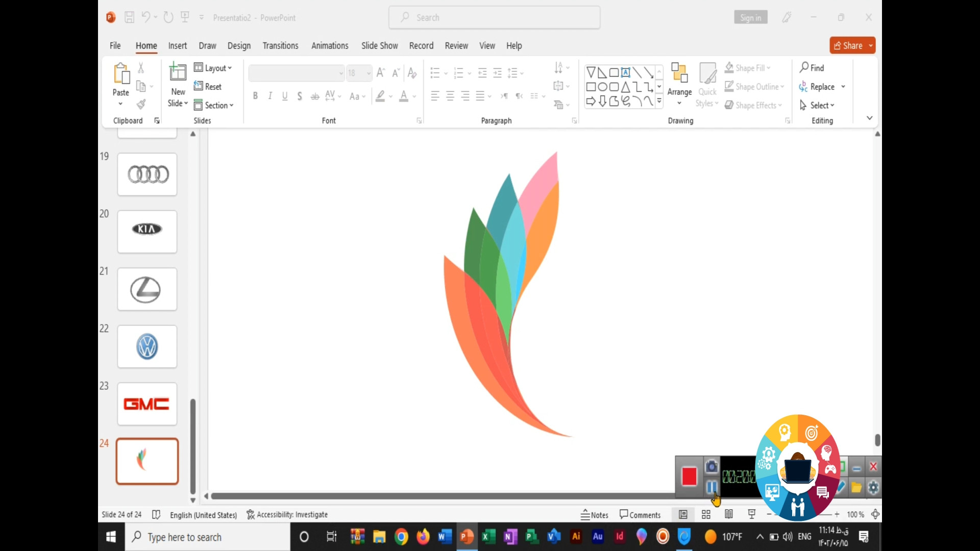Toggle text Shadow formatting

(300, 96)
